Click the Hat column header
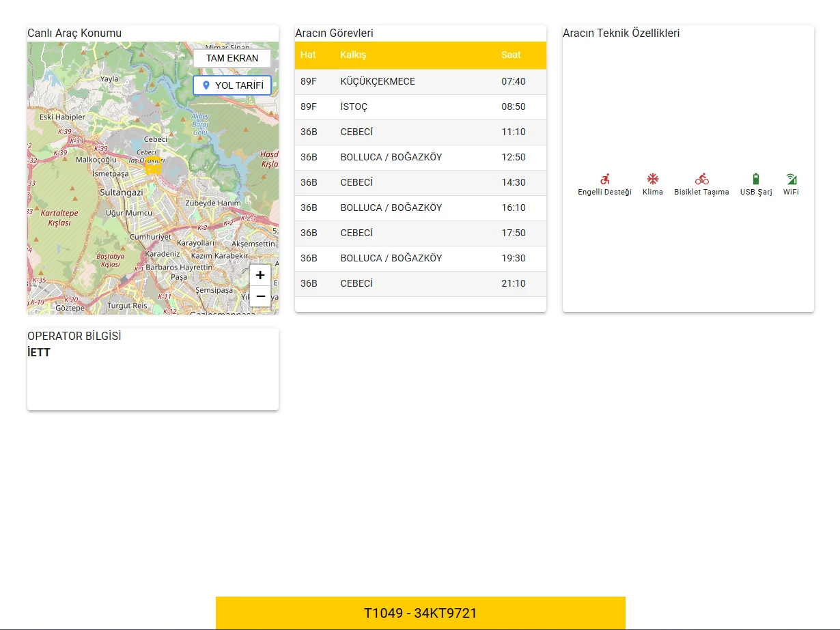Image resolution: width=840 pixels, height=630 pixels. (308, 55)
